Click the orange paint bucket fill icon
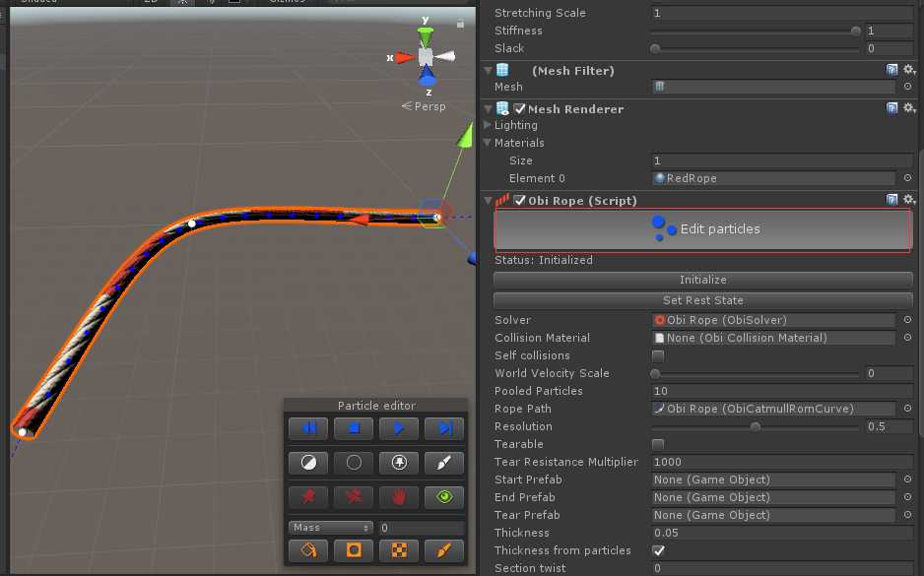The width and height of the screenshot is (924, 576). point(308,550)
